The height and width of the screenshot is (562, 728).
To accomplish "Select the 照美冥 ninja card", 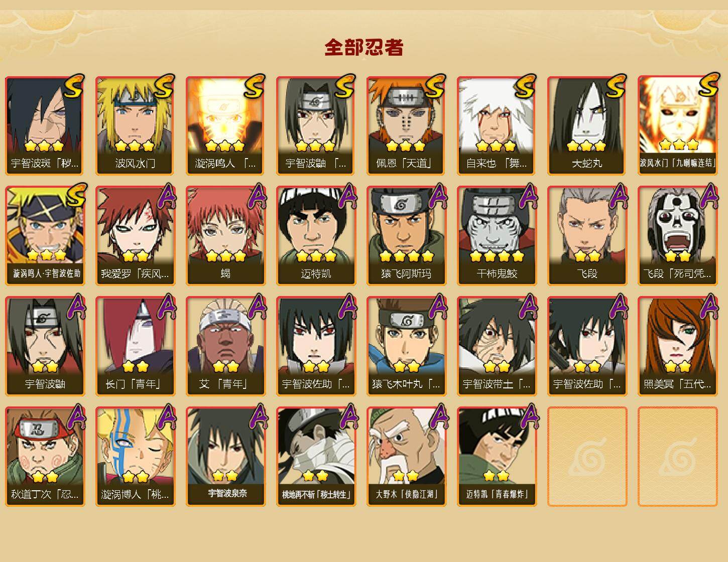I will (677, 346).
